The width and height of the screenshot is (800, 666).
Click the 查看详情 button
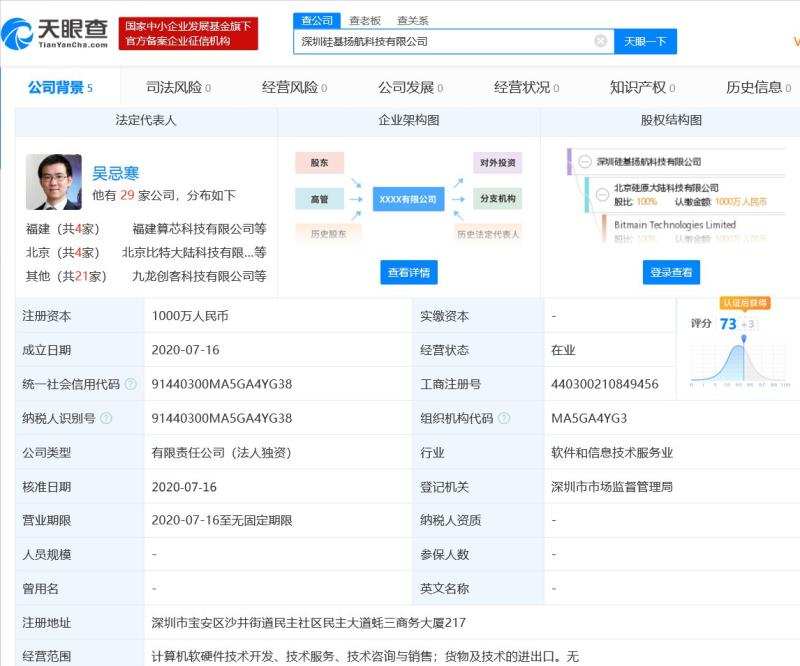point(408,272)
